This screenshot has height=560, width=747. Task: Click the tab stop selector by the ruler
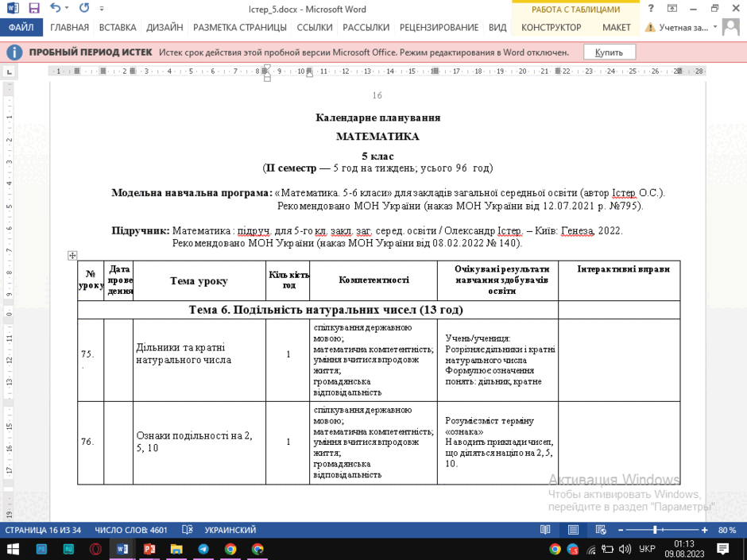click(9, 72)
